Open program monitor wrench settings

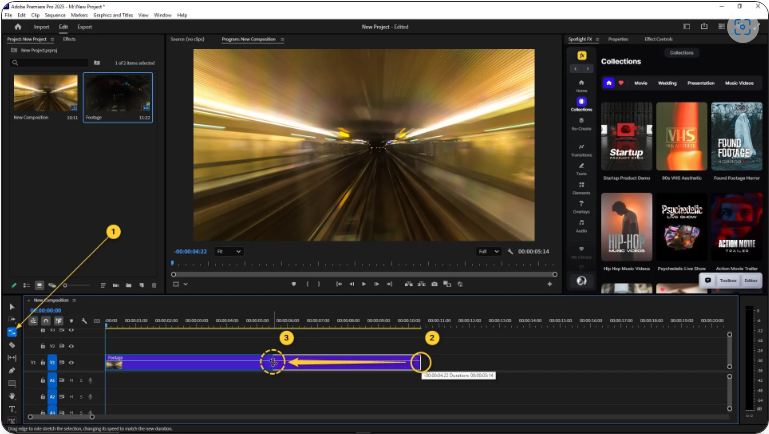510,252
